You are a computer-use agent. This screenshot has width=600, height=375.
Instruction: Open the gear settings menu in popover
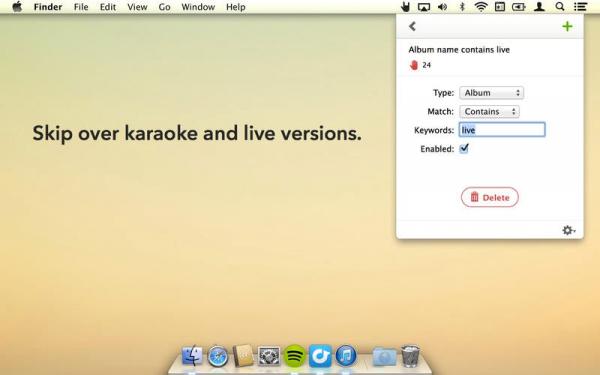click(569, 230)
